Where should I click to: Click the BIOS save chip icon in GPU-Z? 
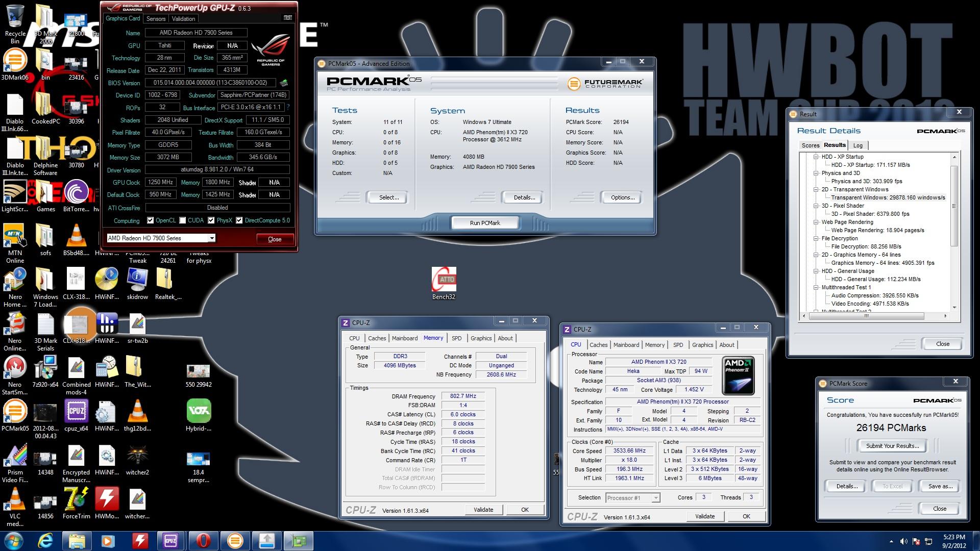pos(284,83)
